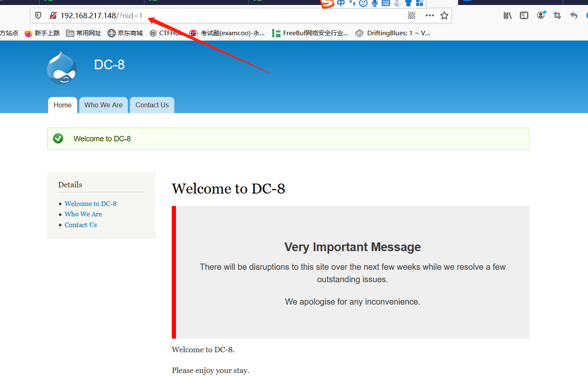Open the page actions three-dot menu
The height and width of the screenshot is (385, 588).
click(x=430, y=15)
